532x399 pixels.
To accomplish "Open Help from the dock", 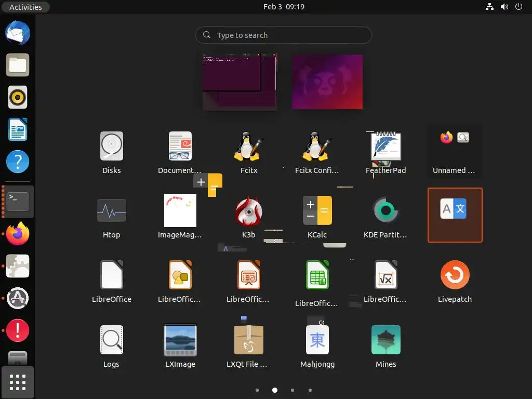I will (x=18, y=162).
